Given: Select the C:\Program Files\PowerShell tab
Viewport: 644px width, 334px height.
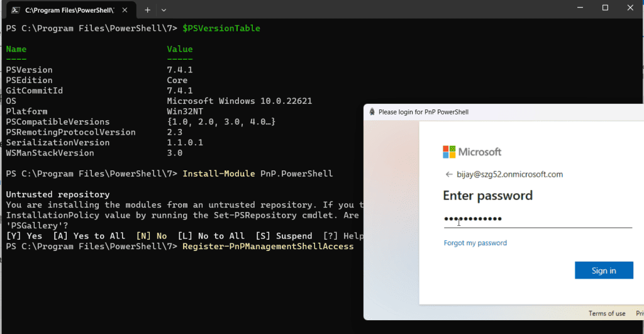Looking at the screenshot, I should point(70,10).
